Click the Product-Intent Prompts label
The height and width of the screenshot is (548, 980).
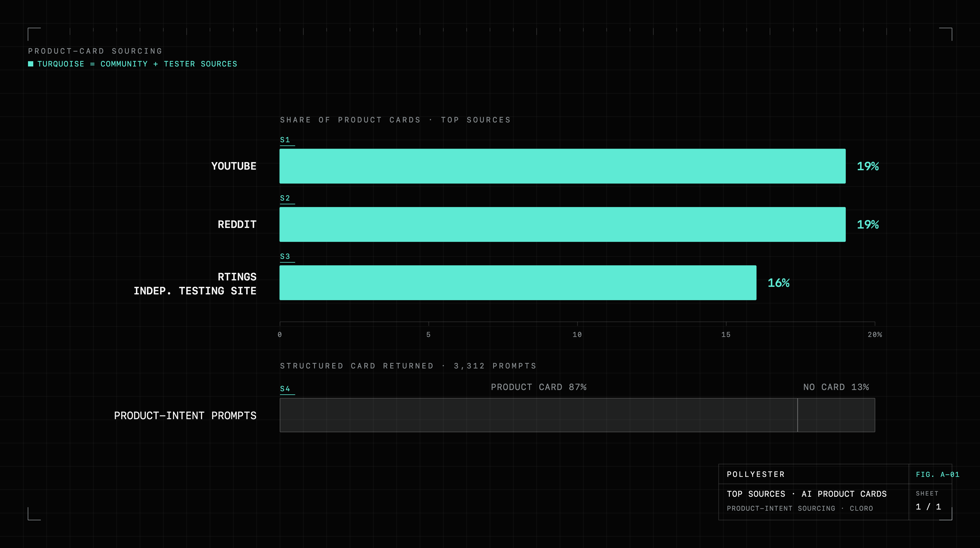(185, 416)
